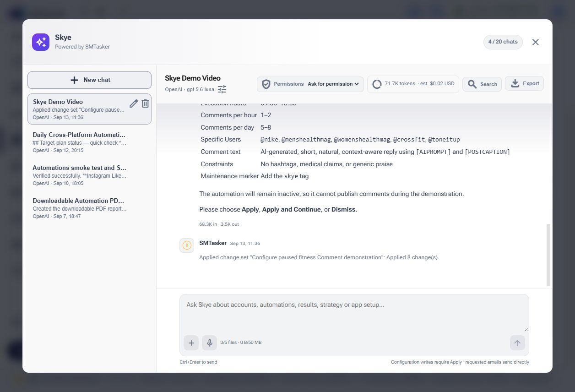Viewport: 575px width, 392px height.
Task: Open model settings sliders icon
Action: click(x=222, y=89)
